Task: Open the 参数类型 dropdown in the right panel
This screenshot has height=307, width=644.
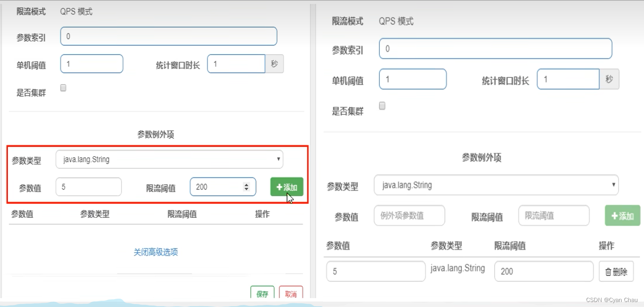Action: [x=495, y=185]
